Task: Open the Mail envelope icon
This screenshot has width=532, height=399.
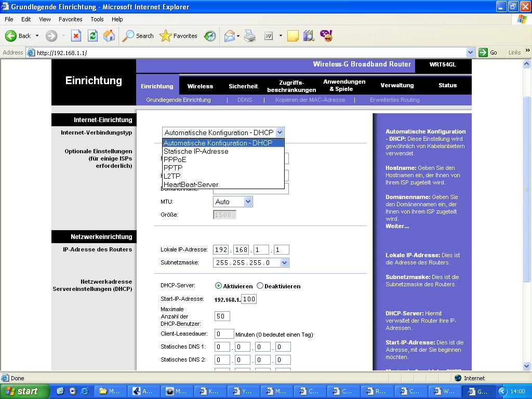Action: [230, 36]
